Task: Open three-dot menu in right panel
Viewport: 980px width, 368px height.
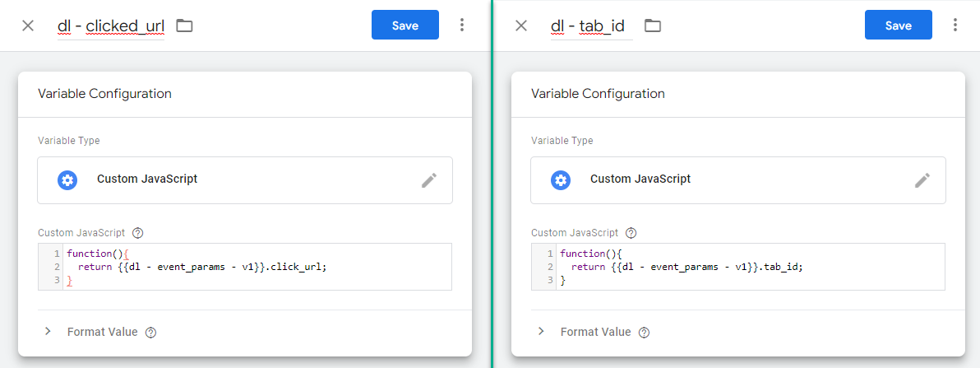Action: 955,26
